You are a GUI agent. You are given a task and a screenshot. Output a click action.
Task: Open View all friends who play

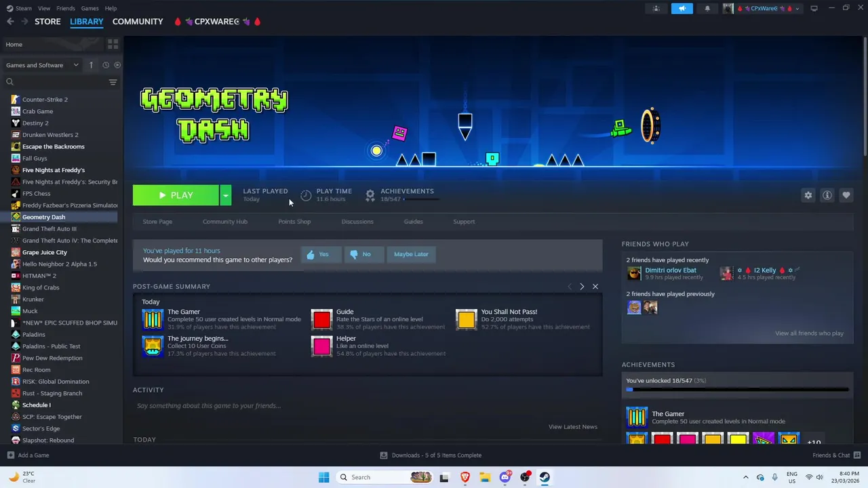point(809,333)
